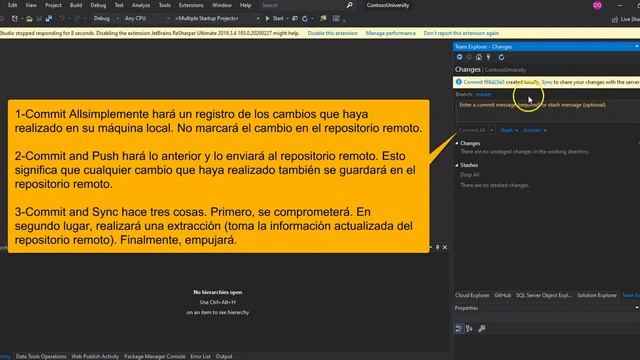Click the toolbar icon right of Start dropdown
The image size is (640, 360).
(x=295, y=19)
